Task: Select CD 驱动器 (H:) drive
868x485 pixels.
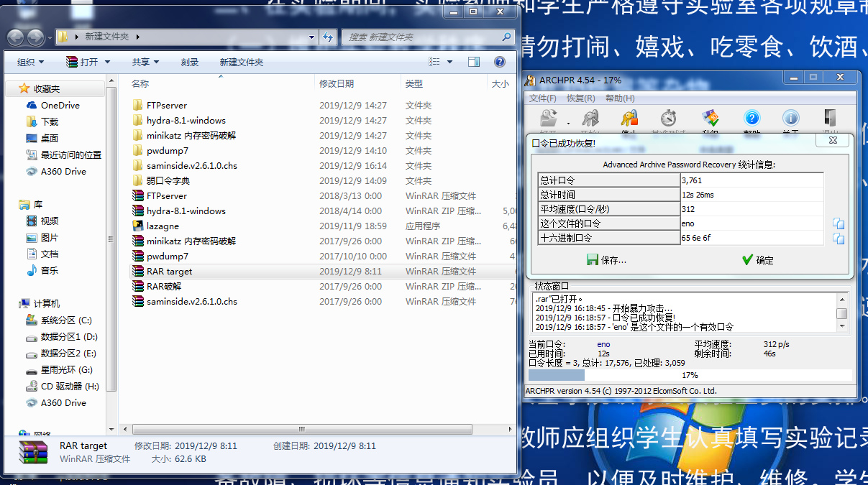Action: pos(70,386)
